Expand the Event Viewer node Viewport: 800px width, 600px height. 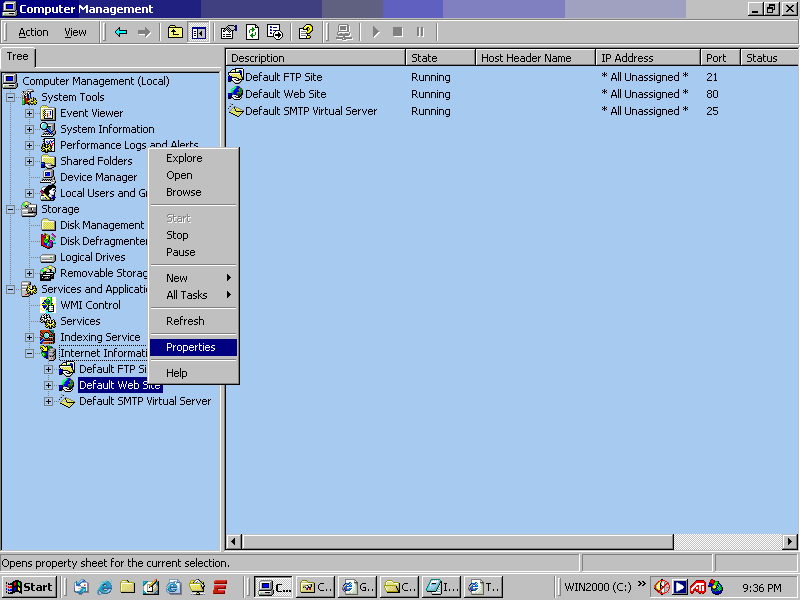[30, 113]
